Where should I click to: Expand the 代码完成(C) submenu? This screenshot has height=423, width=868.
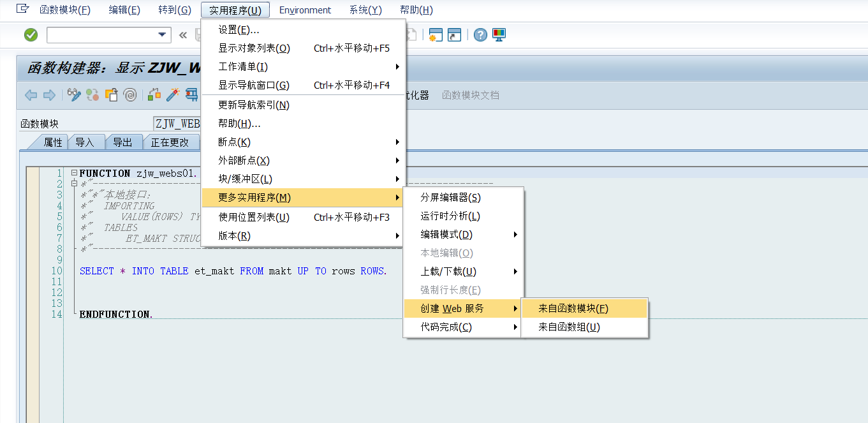[515, 327]
